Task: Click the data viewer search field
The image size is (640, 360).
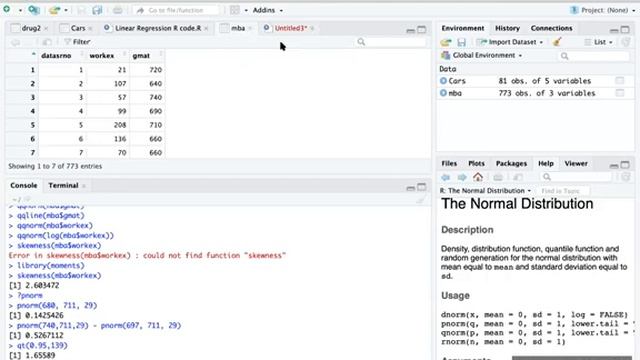Action: click(391, 42)
